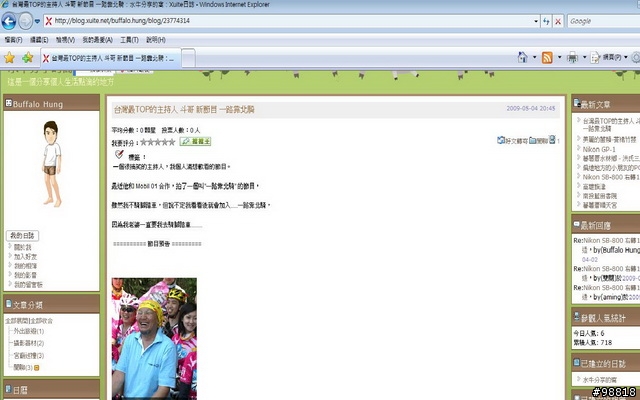Open Favorites Center with the yellow star
The width and height of the screenshot is (640, 400).
coord(9,58)
